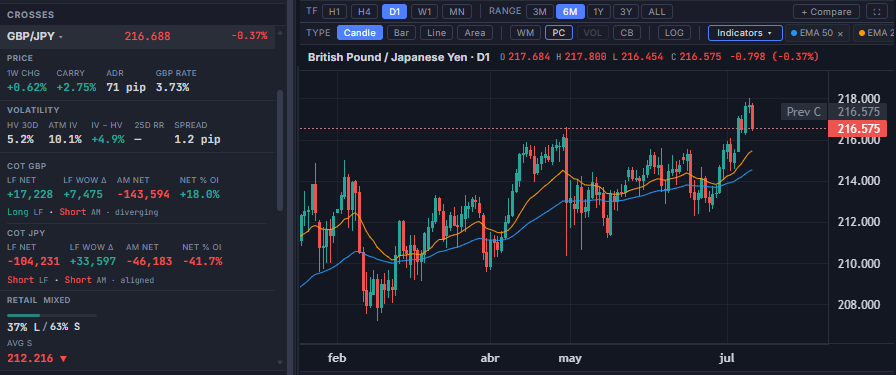Click the blue EMA 50 color dot
896x375 pixels.
(x=793, y=33)
